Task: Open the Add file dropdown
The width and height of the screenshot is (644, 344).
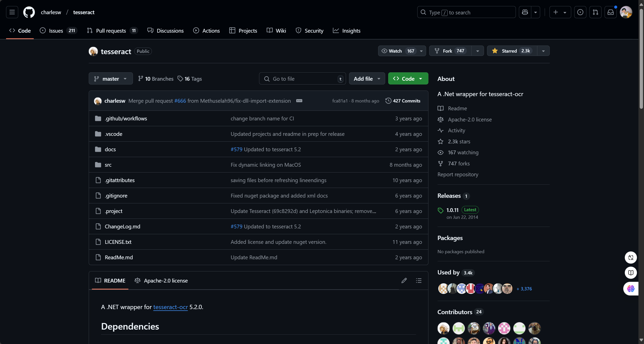Action: (x=367, y=79)
